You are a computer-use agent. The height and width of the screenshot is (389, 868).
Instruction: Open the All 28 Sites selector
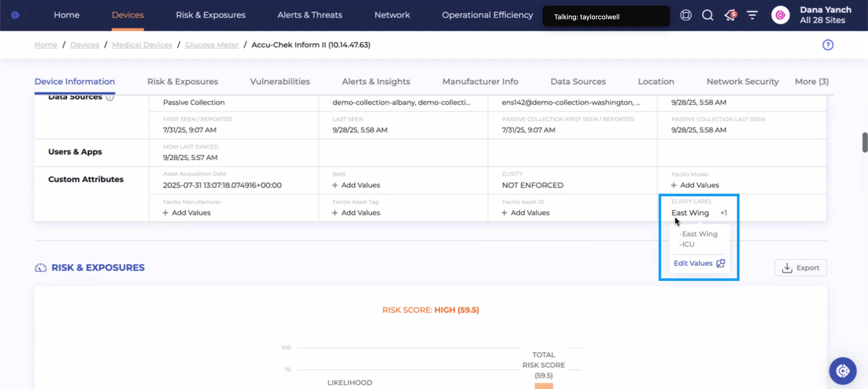click(x=822, y=20)
